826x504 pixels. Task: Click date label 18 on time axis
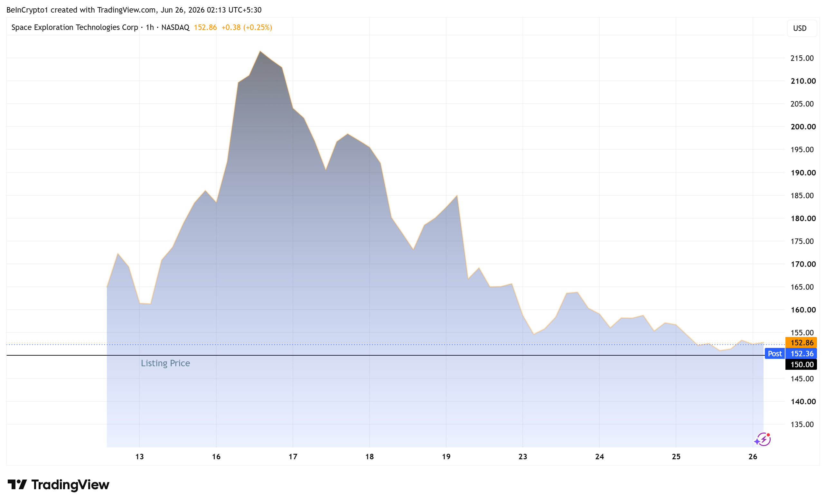point(370,457)
